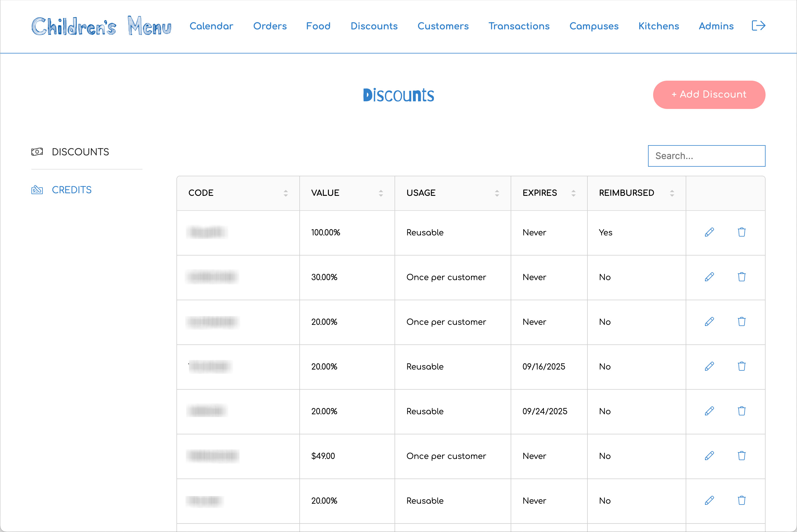Select DISCOUNTS label in the sidebar

80,152
